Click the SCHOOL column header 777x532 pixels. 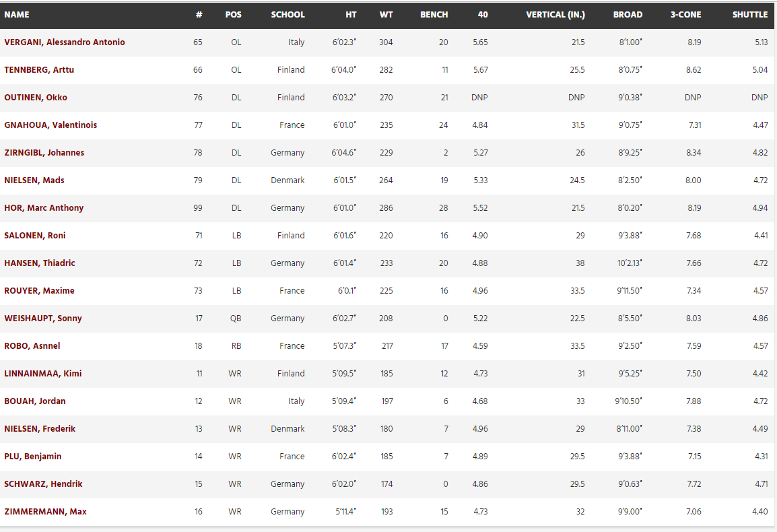pyautogui.click(x=288, y=15)
